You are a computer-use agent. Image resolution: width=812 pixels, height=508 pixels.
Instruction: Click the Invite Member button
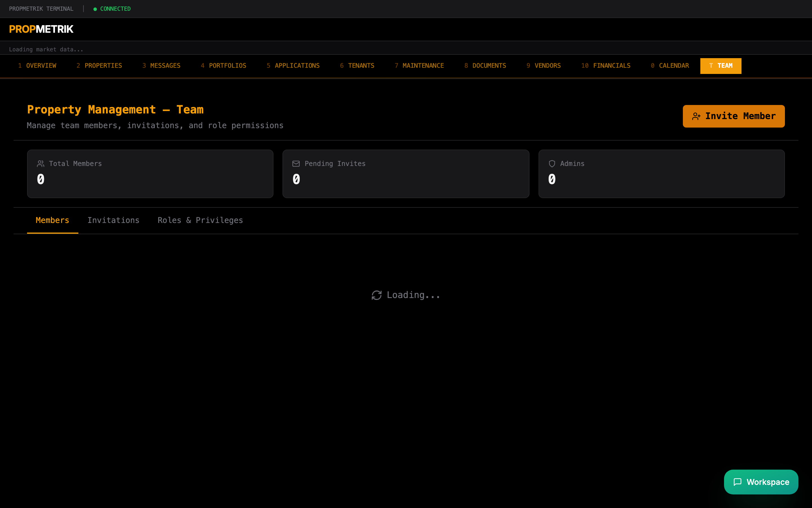point(734,116)
